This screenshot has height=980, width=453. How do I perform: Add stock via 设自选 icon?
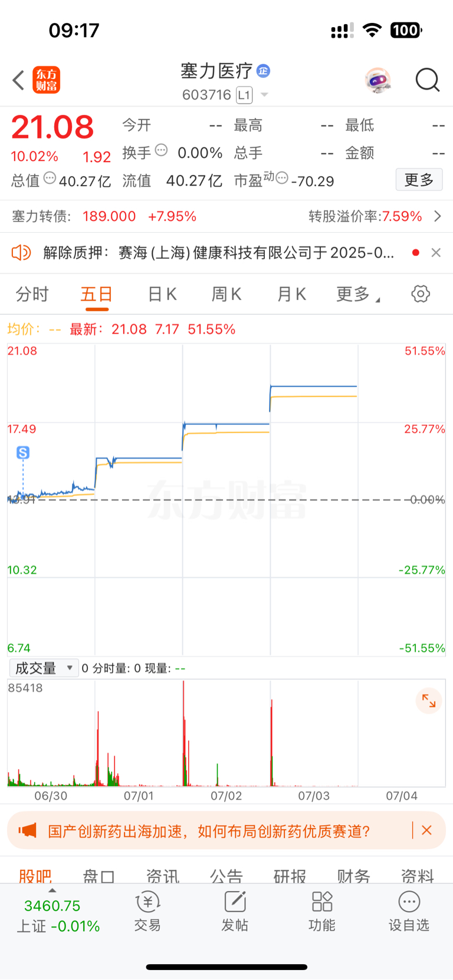[409, 911]
